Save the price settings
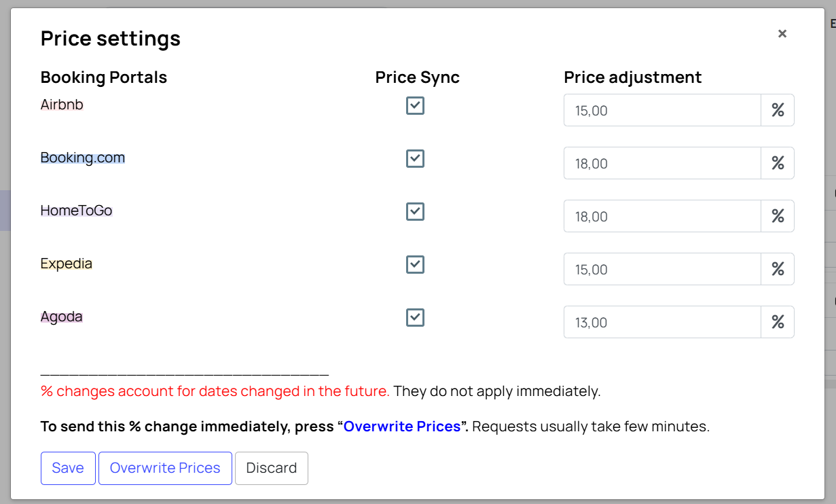 pyautogui.click(x=68, y=468)
